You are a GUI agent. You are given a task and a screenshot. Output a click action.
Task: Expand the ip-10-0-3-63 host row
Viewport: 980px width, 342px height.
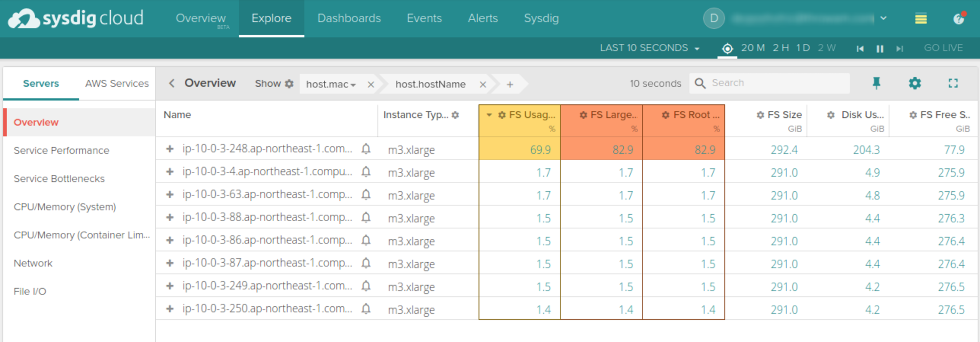pos(170,195)
